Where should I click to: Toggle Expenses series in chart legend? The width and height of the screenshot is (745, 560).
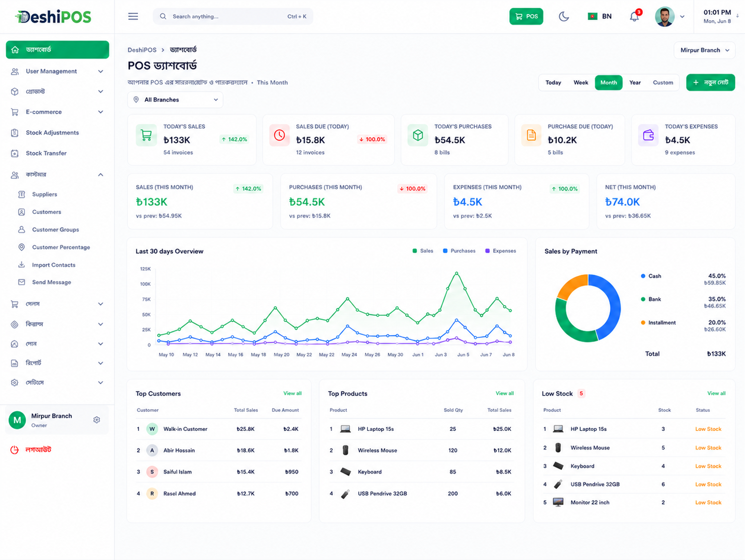tap(500, 251)
